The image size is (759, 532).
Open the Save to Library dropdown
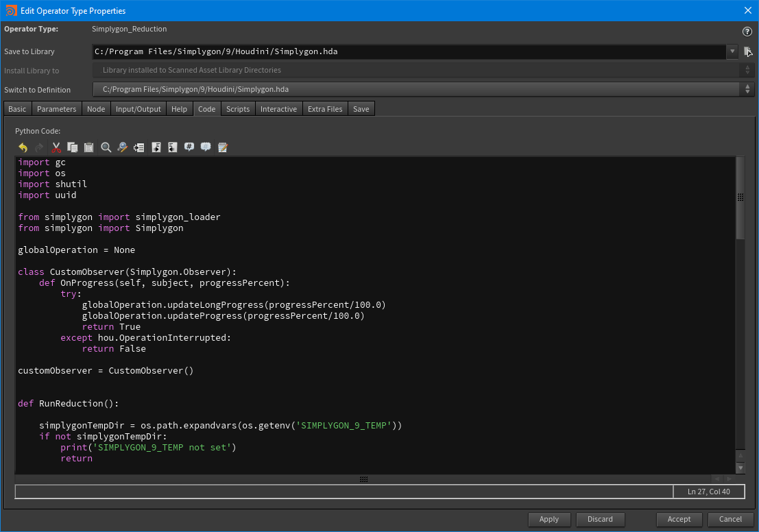click(732, 51)
